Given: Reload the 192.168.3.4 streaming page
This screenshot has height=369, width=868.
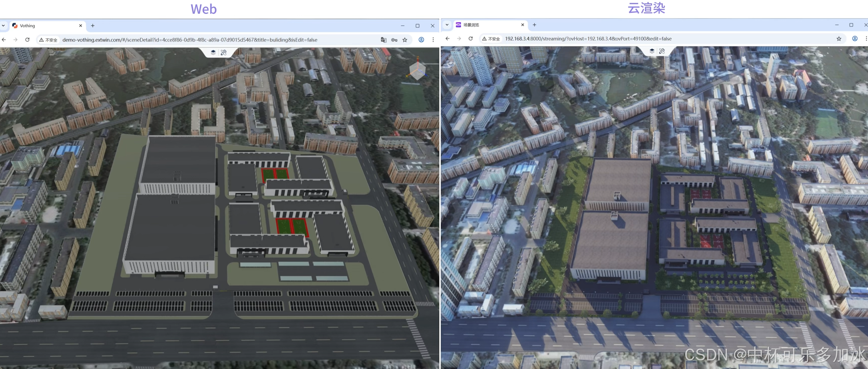Looking at the screenshot, I should pyautogui.click(x=471, y=39).
